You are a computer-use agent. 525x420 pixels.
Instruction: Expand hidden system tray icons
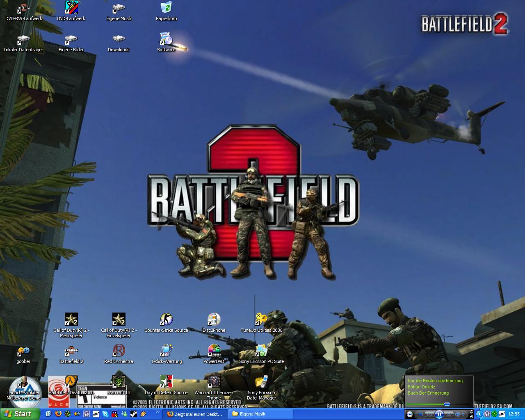pyautogui.click(x=479, y=414)
